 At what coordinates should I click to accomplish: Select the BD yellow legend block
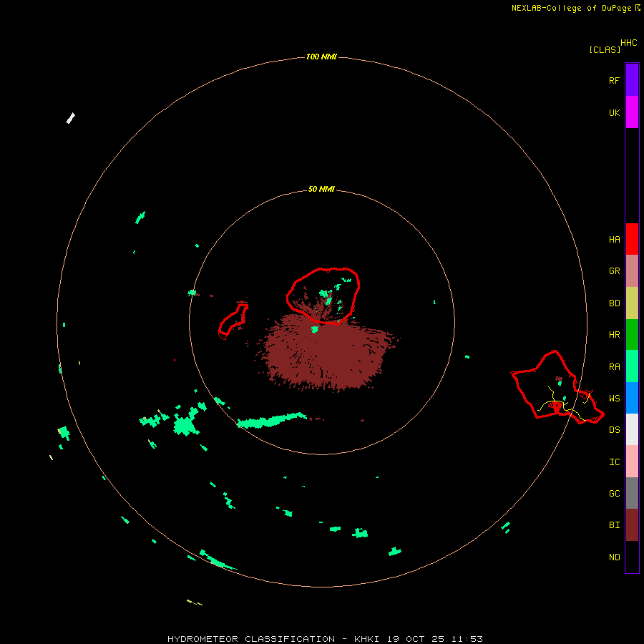pyautogui.click(x=632, y=303)
